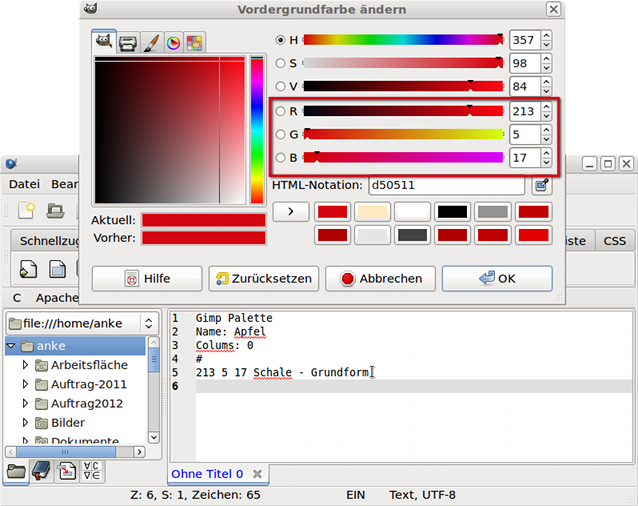Click the open folder toolbar icon
The height and width of the screenshot is (506, 638).
[x=57, y=210]
